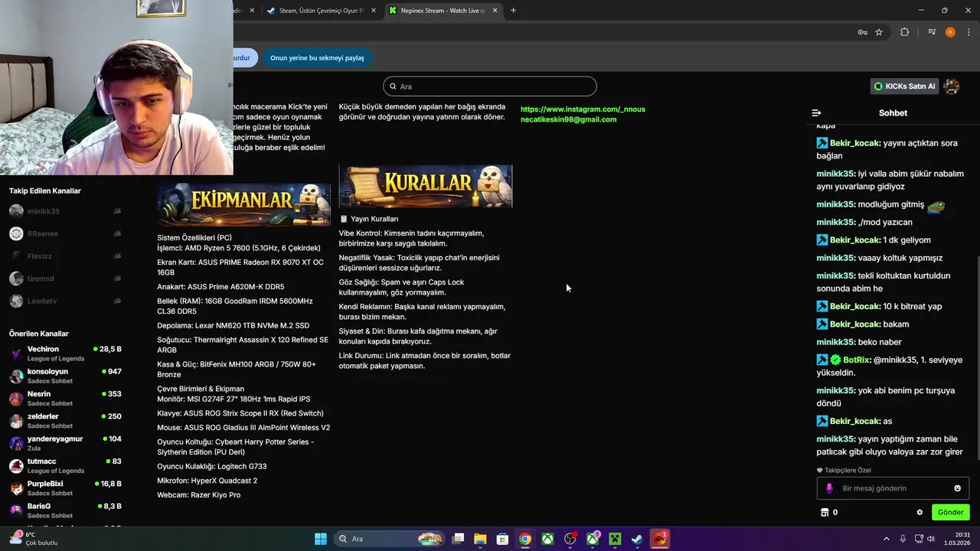The width and height of the screenshot is (980, 551).
Task: Open the Windows Start menu
Action: (x=321, y=539)
